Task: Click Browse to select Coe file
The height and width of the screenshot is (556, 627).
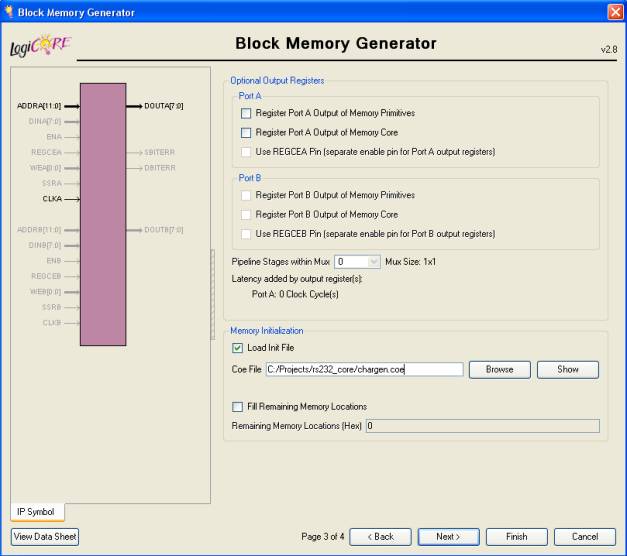Action: point(499,369)
